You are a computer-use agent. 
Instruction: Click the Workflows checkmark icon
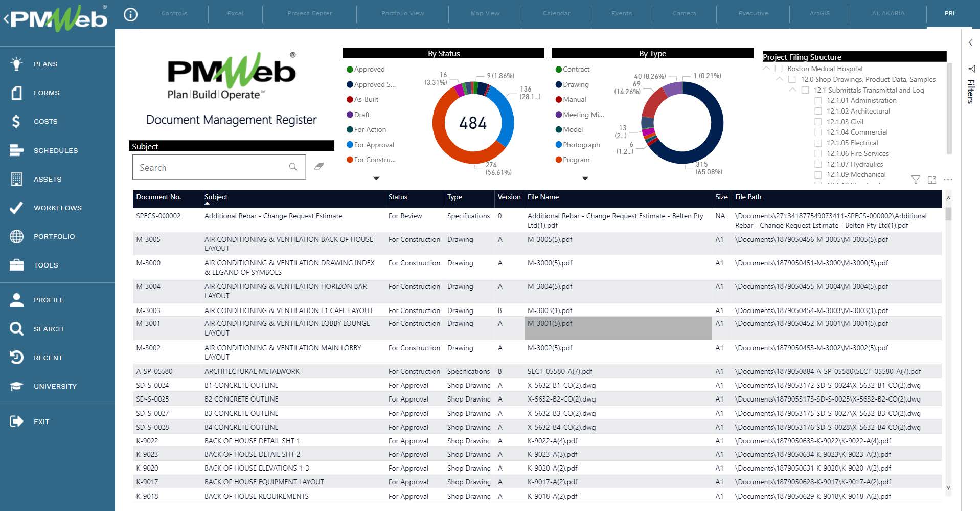click(x=16, y=208)
